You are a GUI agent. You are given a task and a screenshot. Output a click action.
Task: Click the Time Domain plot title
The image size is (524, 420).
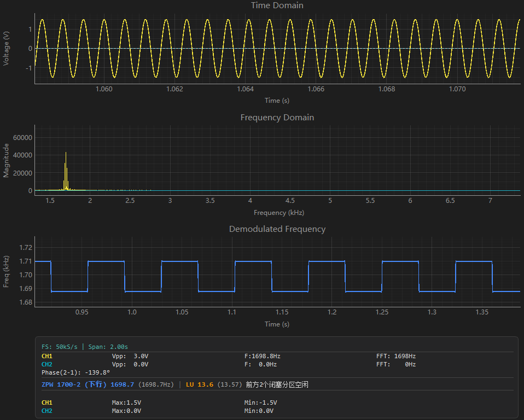pyautogui.click(x=277, y=5)
